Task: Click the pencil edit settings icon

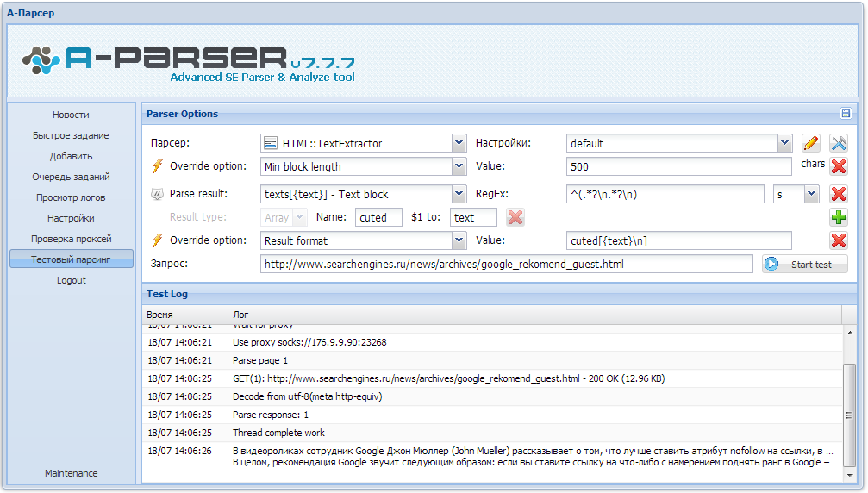Action: tap(811, 143)
